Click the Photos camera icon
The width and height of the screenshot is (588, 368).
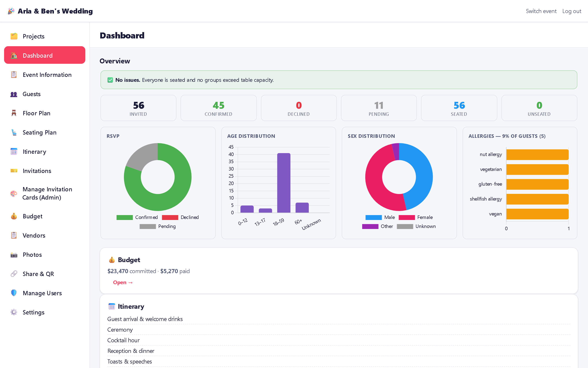[14, 255]
